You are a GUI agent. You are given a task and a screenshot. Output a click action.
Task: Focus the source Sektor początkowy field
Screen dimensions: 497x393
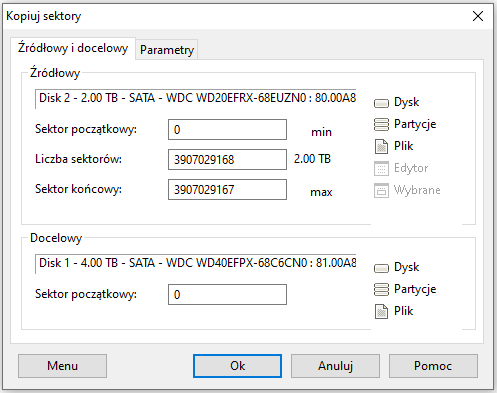click(x=227, y=129)
